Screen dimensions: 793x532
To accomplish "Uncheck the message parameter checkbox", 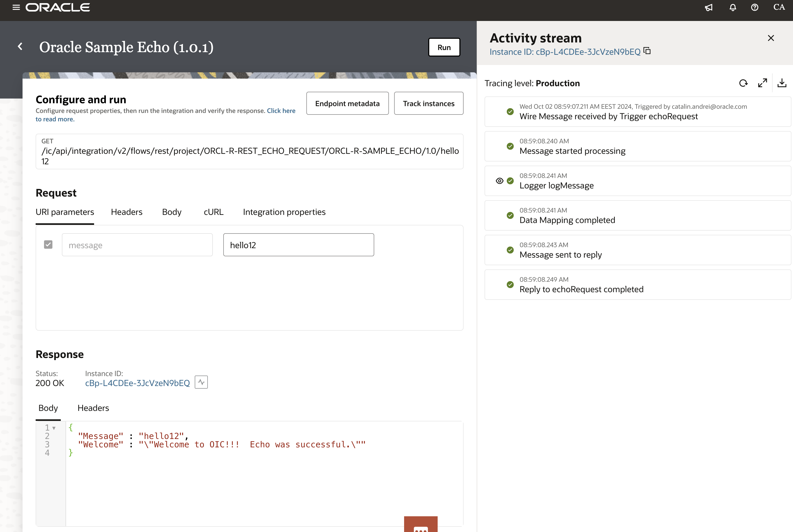I will coord(48,245).
